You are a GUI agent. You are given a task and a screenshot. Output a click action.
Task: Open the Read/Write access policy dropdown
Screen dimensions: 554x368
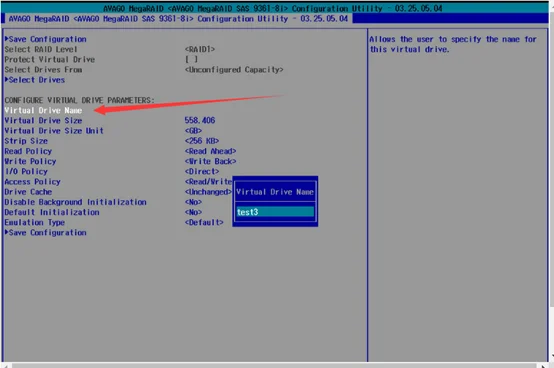[x=208, y=182]
